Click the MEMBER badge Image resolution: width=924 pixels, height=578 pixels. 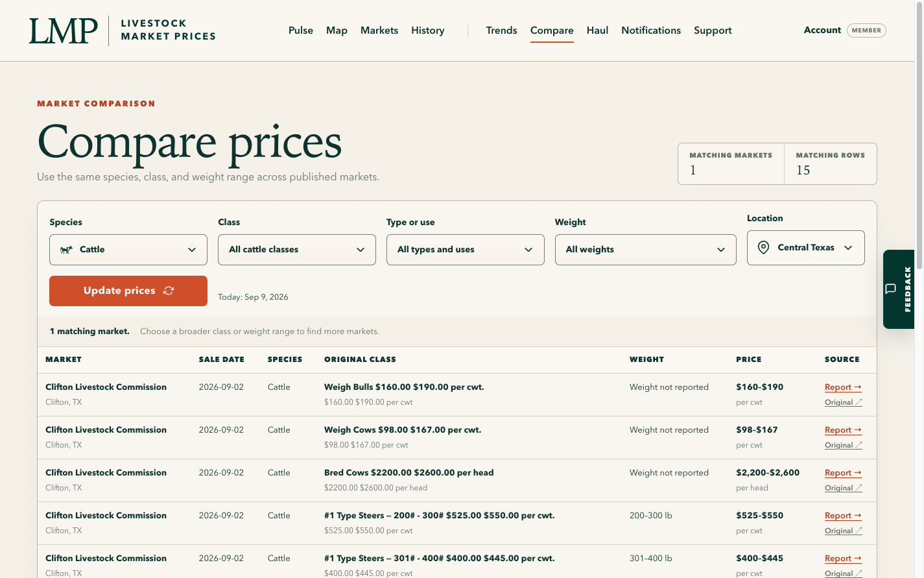[x=866, y=30]
